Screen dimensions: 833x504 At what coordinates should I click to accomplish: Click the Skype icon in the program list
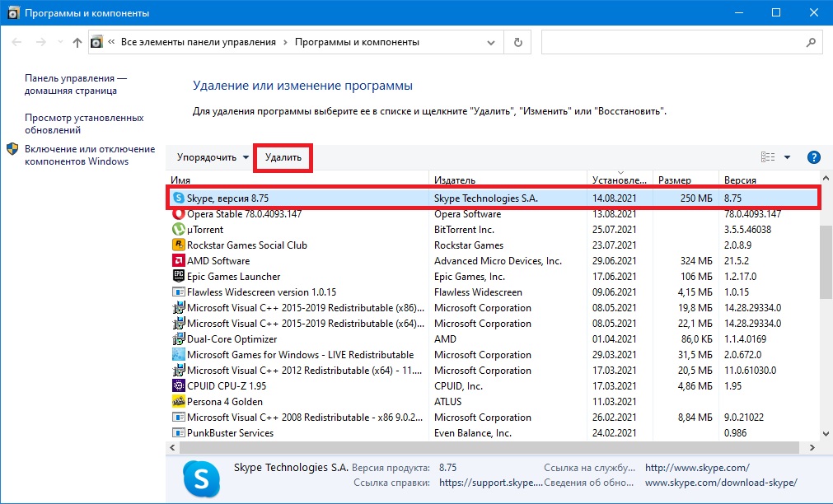point(179,198)
